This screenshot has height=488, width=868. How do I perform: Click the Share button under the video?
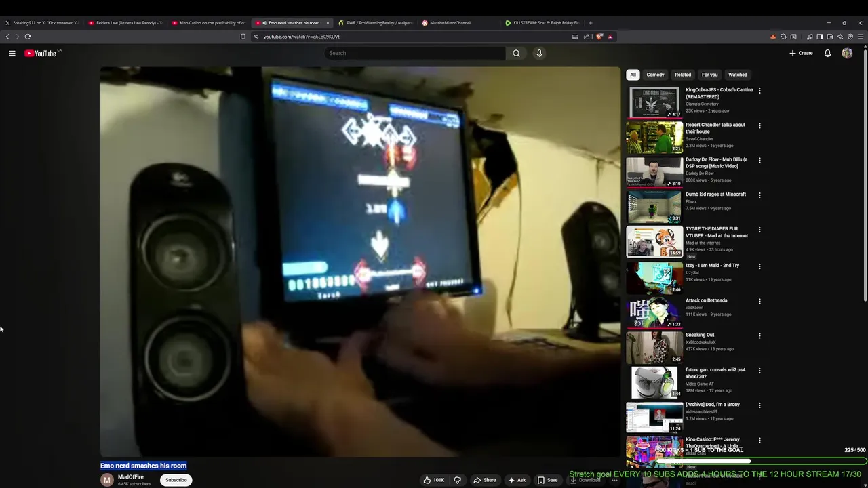point(485,480)
